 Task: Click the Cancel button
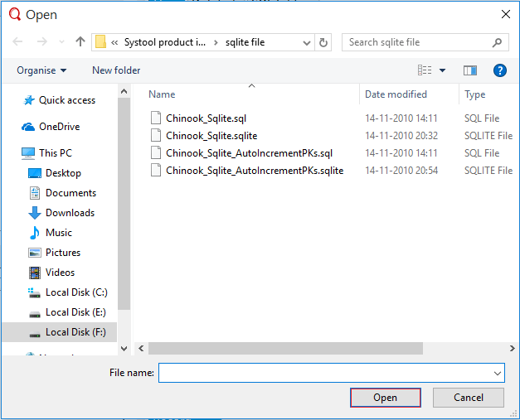click(469, 398)
